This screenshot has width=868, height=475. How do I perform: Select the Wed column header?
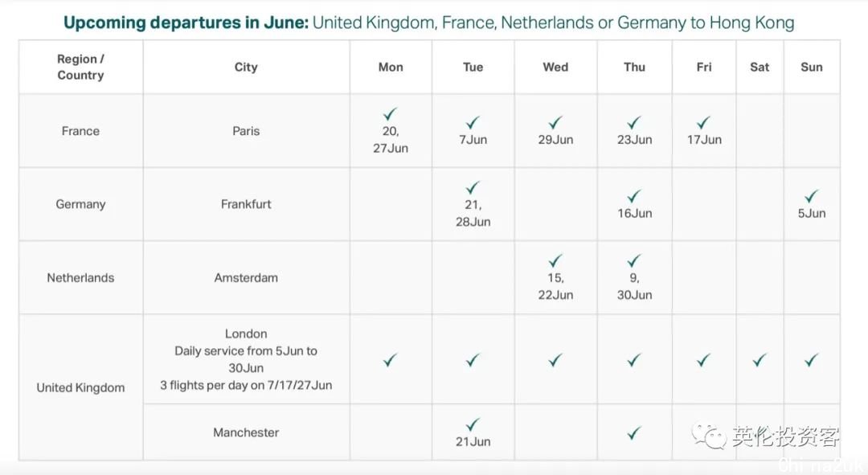pyautogui.click(x=555, y=67)
